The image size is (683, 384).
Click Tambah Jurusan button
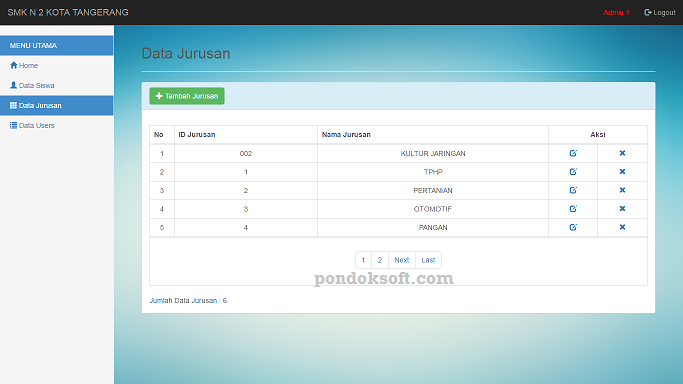pyautogui.click(x=187, y=96)
